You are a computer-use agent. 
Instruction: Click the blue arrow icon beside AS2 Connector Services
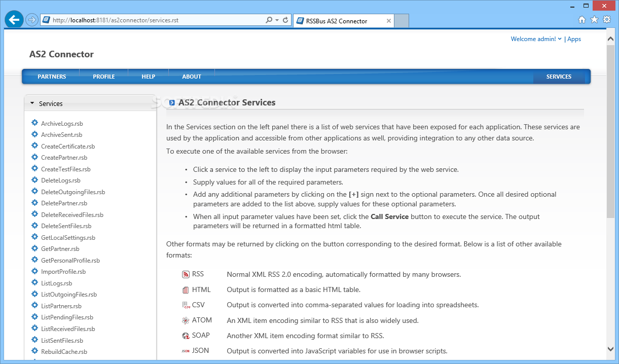(x=172, y=103)
